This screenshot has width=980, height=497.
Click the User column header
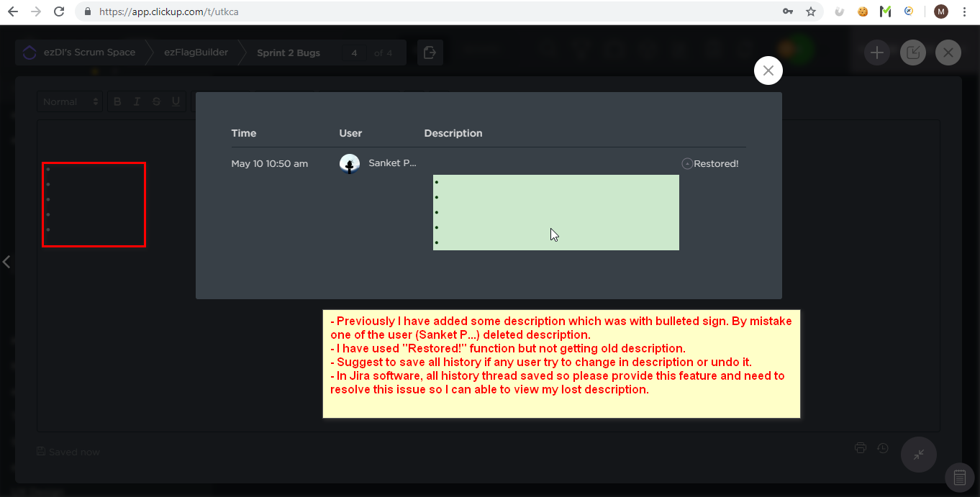click(x=350, y=133)
